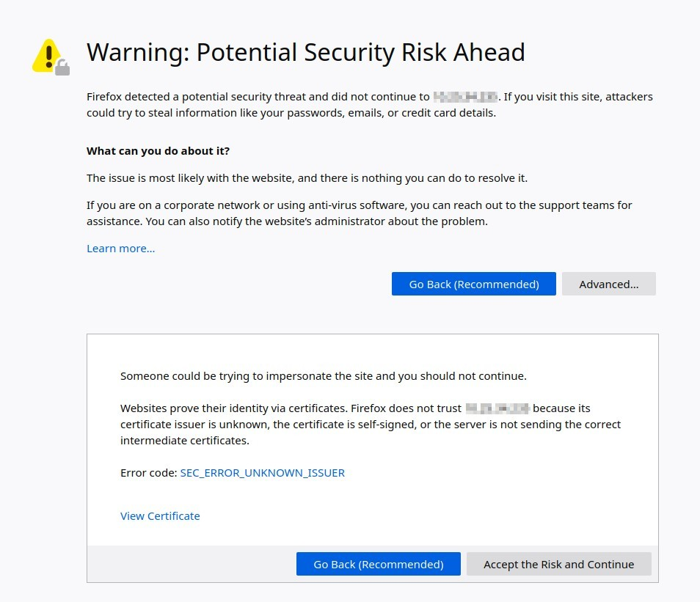
Task: Choose Accept the Risk and Continue
Action: coord(558,565)
